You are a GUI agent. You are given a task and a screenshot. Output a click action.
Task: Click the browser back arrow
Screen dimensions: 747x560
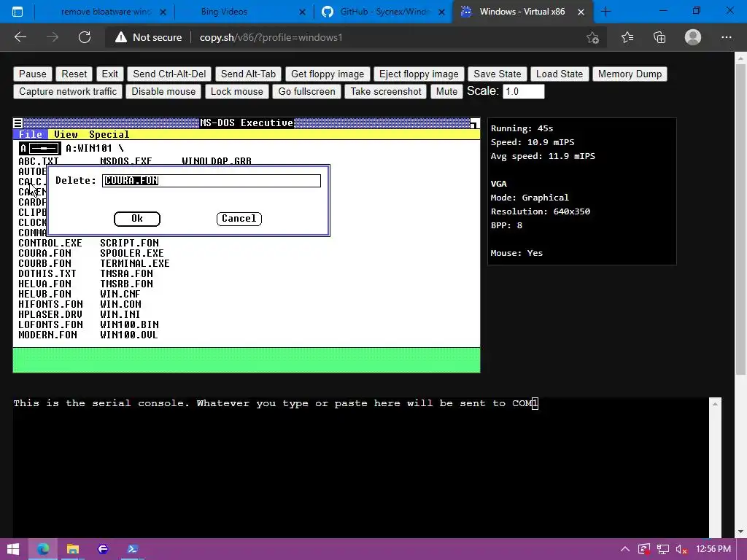(20, 37)
